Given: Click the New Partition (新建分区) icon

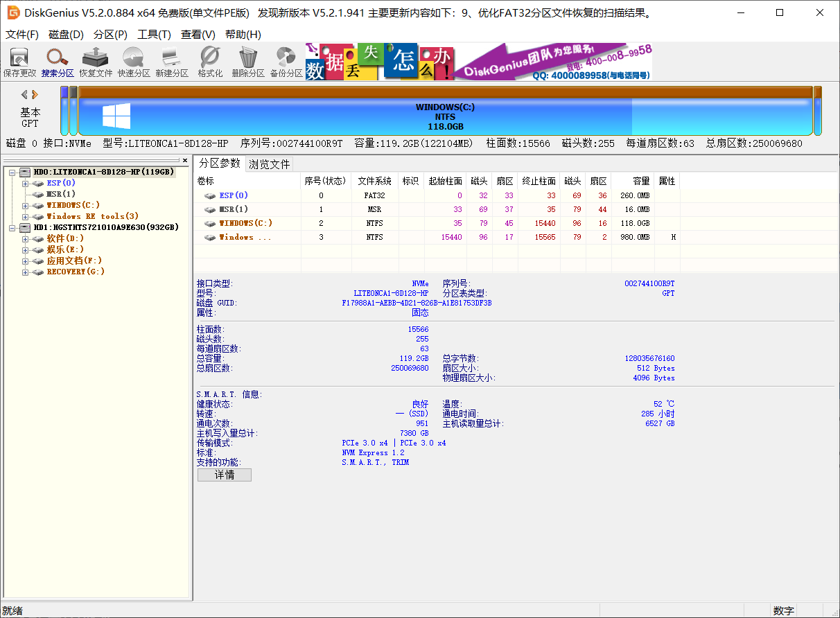Looking at the screenshot, I should pos(171,57).
